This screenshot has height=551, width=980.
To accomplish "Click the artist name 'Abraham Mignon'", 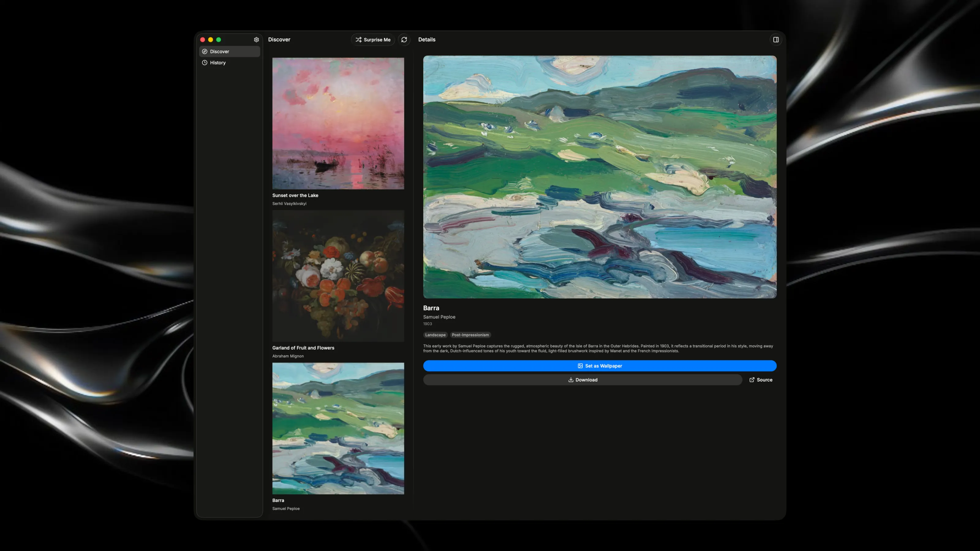I will click(x=288, y=356).
